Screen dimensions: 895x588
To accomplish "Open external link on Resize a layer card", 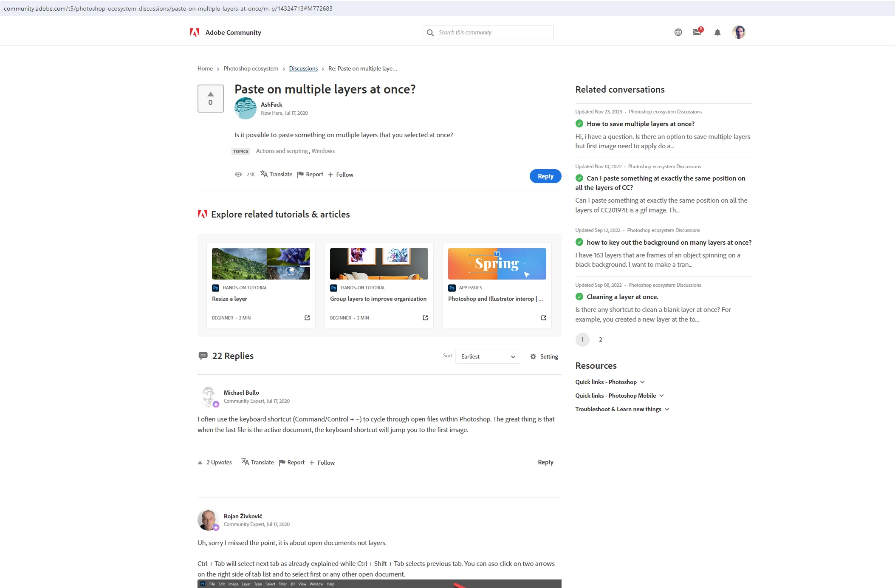I will click(307, 318).
